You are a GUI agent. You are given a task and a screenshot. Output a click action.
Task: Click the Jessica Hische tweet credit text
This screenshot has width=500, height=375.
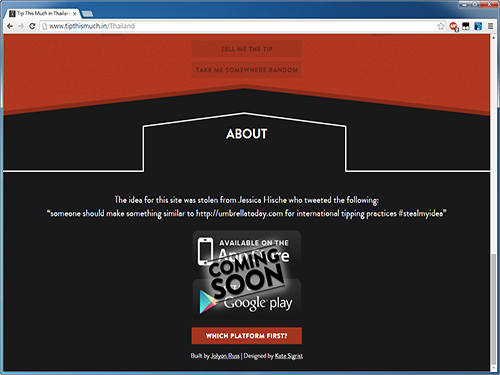click(x=247, y=200)
